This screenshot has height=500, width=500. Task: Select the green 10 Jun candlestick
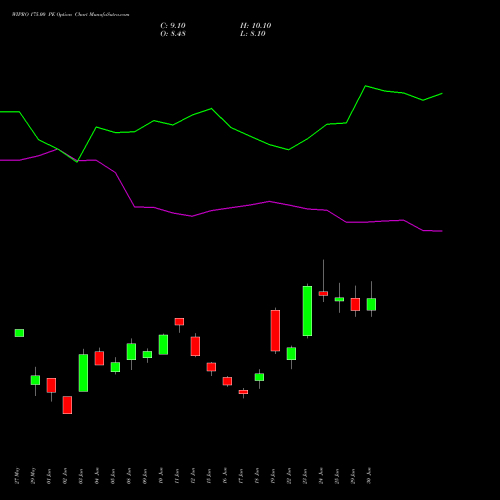point(163,345)
